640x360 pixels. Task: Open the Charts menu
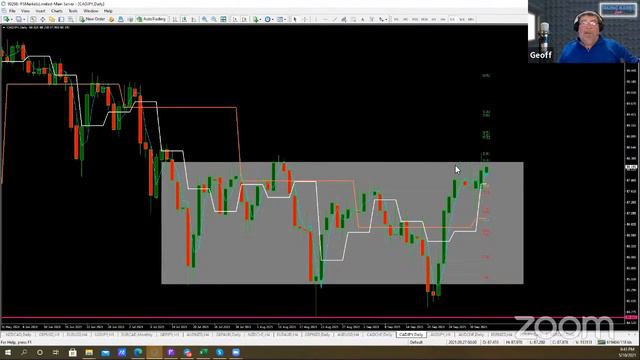click(x=57, y=11)
